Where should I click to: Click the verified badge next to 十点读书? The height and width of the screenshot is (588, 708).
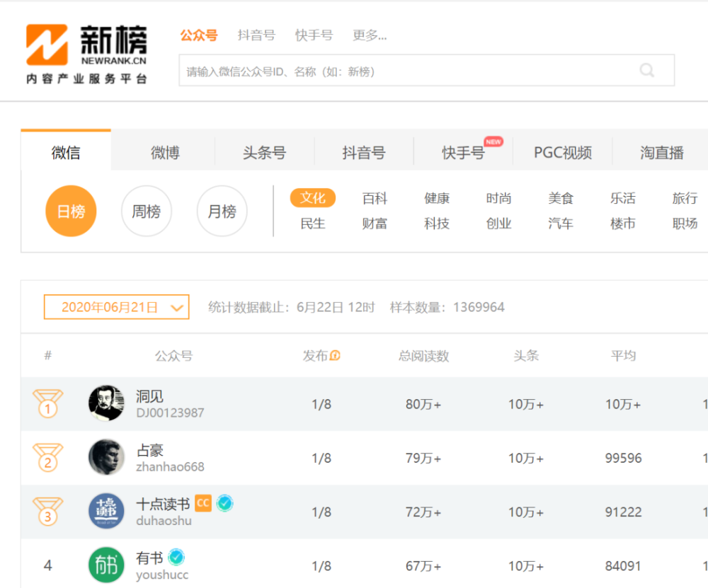point(225,503)
